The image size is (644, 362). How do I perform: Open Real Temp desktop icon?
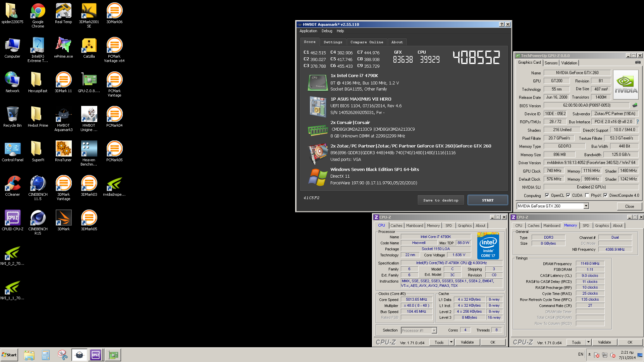[63, 13]
